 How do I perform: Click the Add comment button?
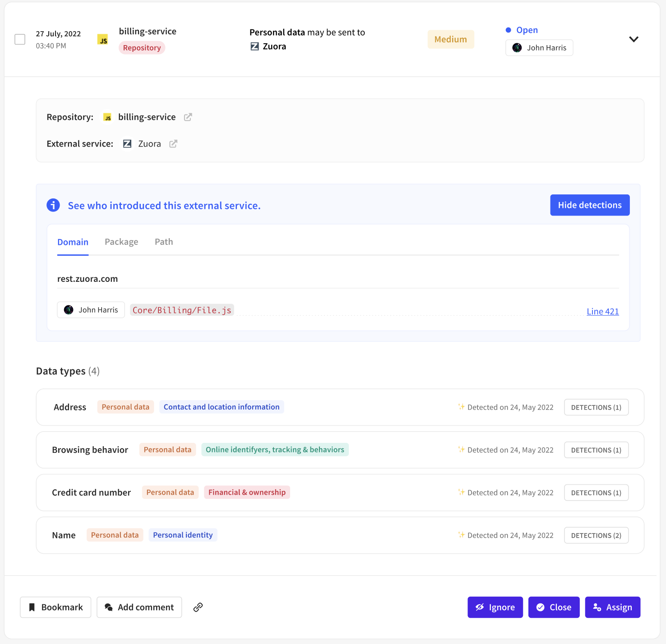click(x=139, y=607)
